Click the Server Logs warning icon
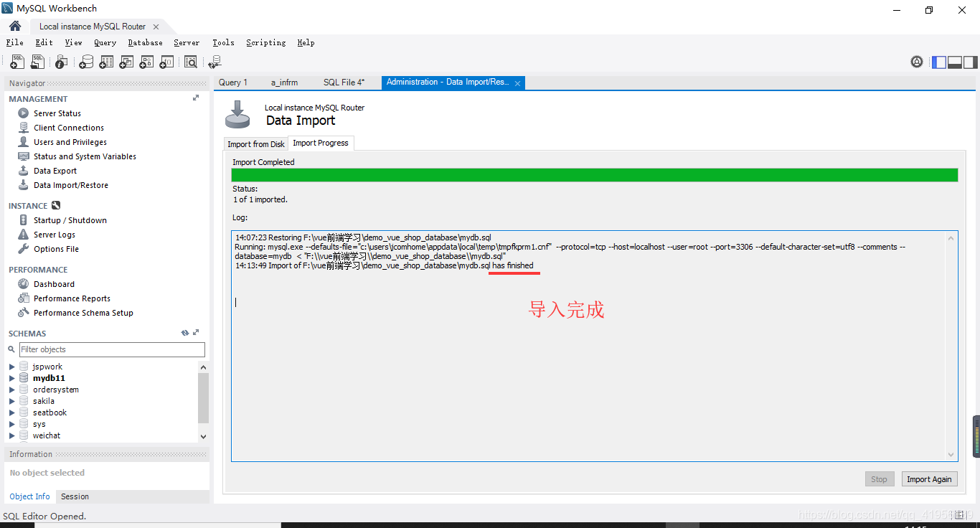 [23, 235]
